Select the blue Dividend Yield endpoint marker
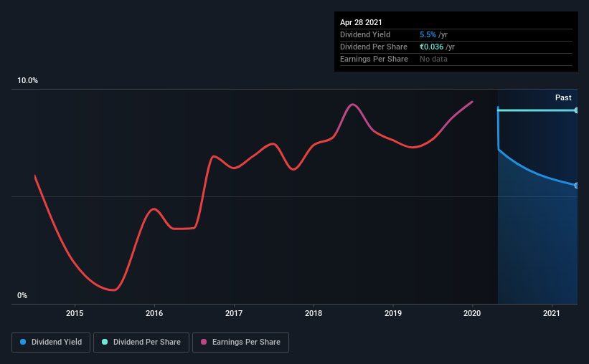The image size is (589, 364). (x=577, y=186)
